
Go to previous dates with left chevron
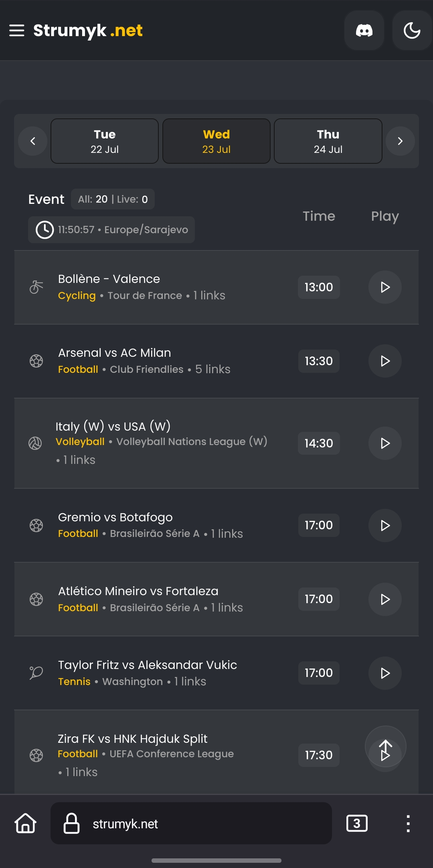(33, 141)
